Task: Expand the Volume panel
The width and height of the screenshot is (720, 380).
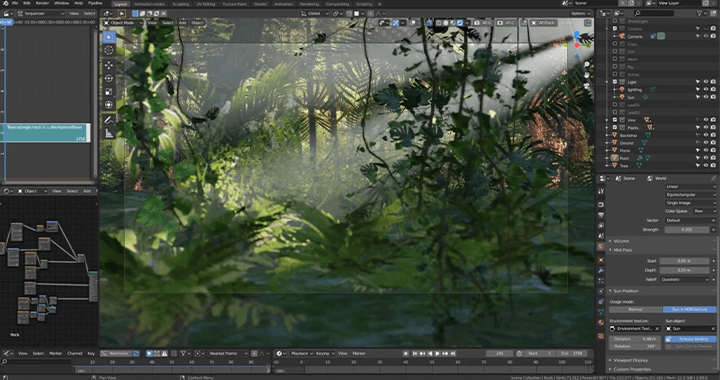Action: [x=621, y=241]
